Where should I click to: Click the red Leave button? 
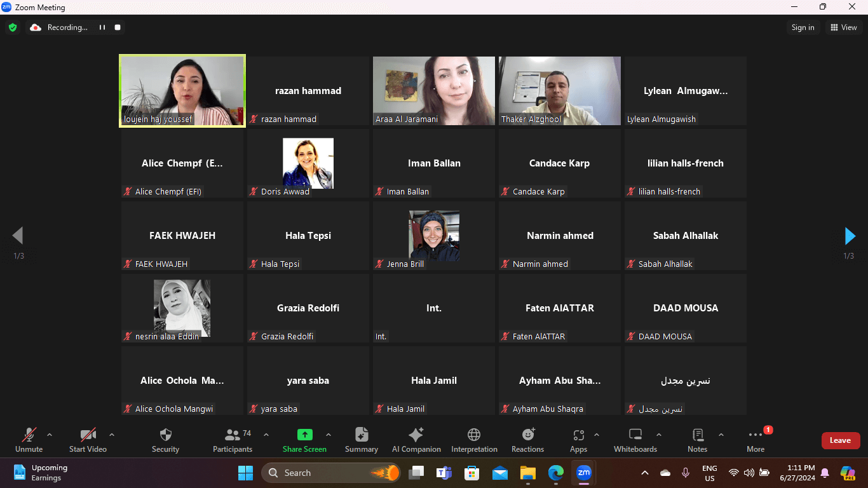(x=840, y=440)
